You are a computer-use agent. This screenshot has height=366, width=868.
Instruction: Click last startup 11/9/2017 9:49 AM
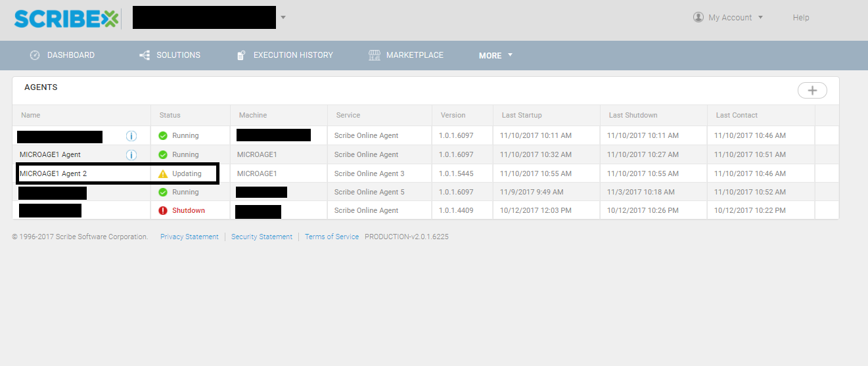click(x=532, y=192)
